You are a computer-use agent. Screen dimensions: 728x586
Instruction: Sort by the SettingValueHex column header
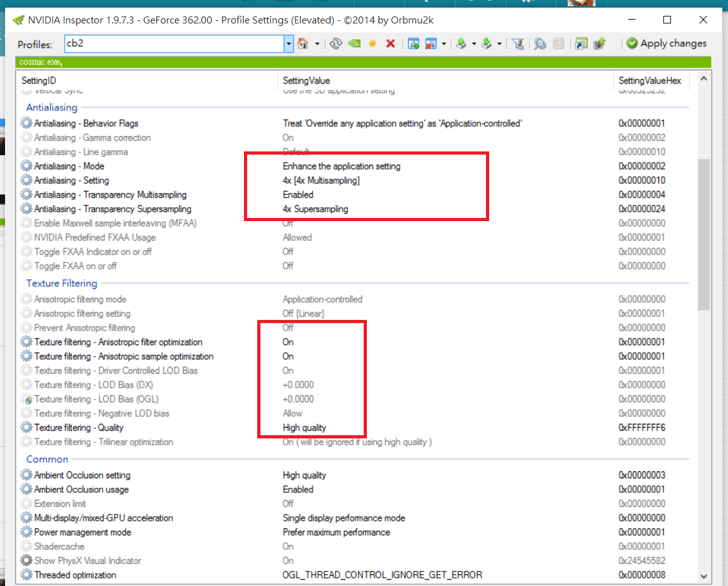point(649,80)
